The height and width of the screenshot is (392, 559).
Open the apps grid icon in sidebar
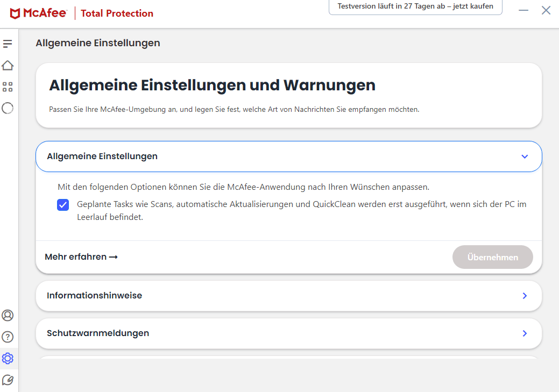point(8,87)
